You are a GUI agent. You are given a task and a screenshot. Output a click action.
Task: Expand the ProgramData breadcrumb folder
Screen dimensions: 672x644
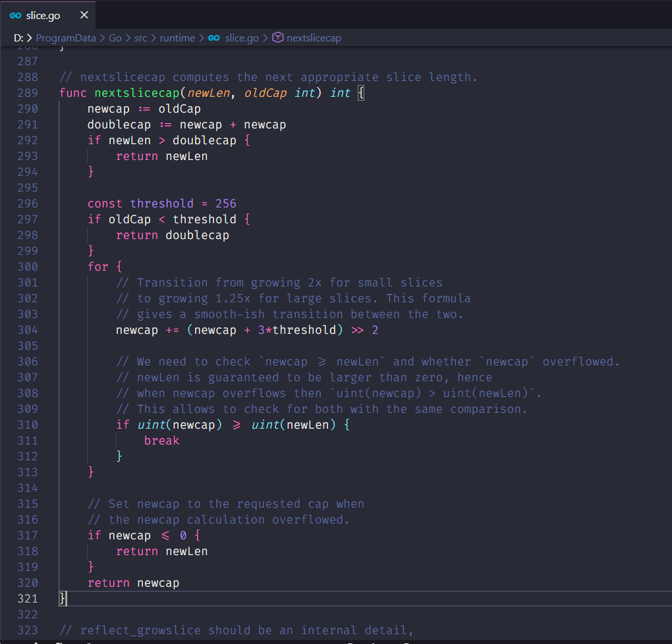pyautogui.click(x=66, y=38)
